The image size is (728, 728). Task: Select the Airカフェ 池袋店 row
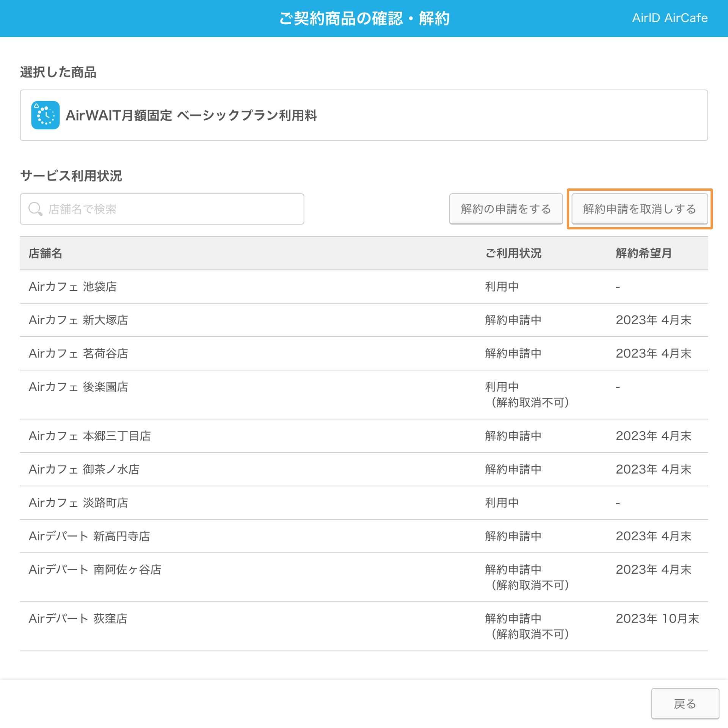(364, 287)
